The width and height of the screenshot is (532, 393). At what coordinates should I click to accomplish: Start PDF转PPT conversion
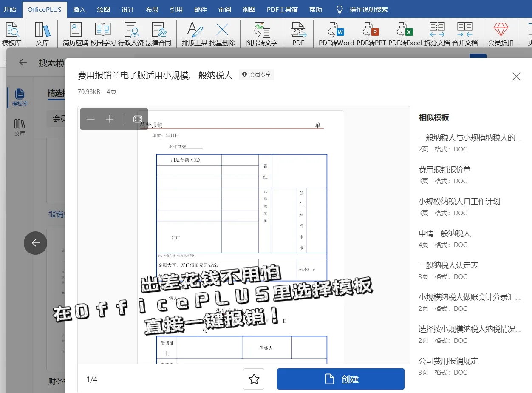(371, 34)
